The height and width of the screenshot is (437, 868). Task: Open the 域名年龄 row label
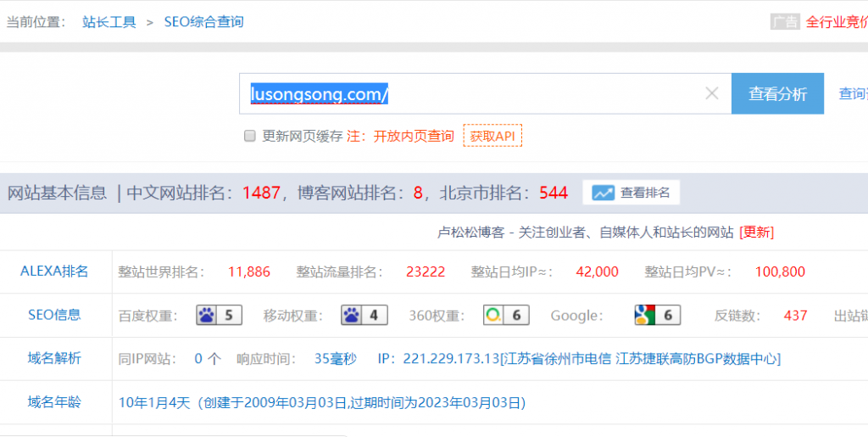point(54,402)
